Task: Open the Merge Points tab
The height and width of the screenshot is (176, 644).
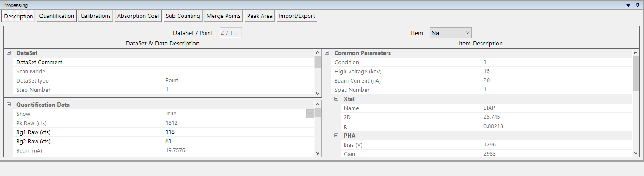Action: point(223,16)
